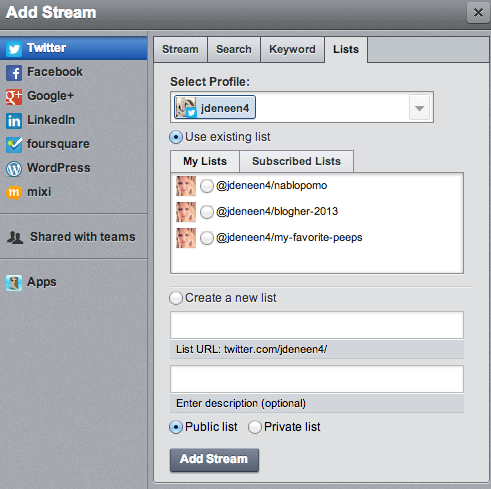Select the Private list radio

(255, 427)
